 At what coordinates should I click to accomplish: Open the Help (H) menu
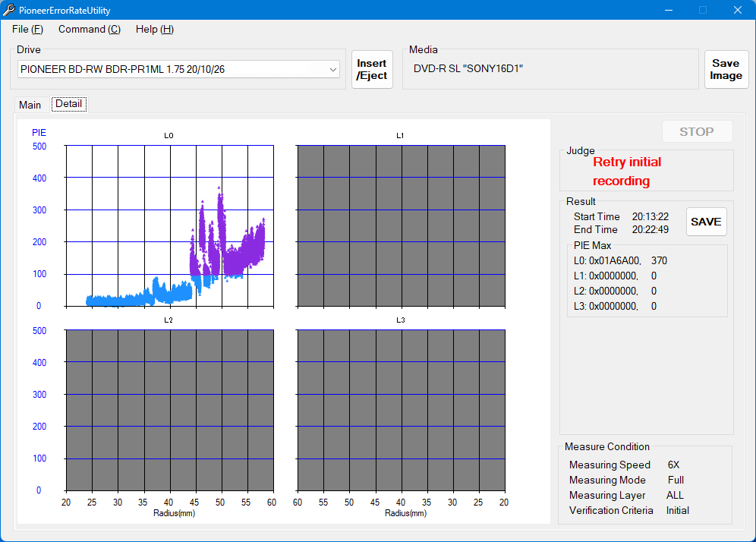(154, 30)
